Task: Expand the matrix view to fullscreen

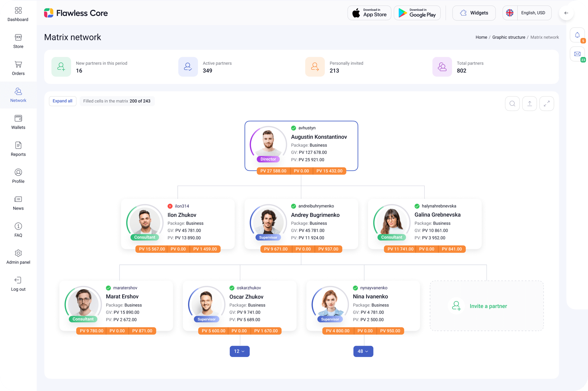Action: click(547, 103)
